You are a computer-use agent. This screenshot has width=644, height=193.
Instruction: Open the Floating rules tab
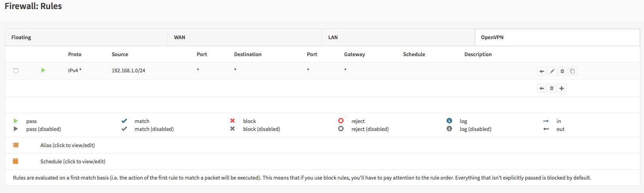[x=21, y=37]
